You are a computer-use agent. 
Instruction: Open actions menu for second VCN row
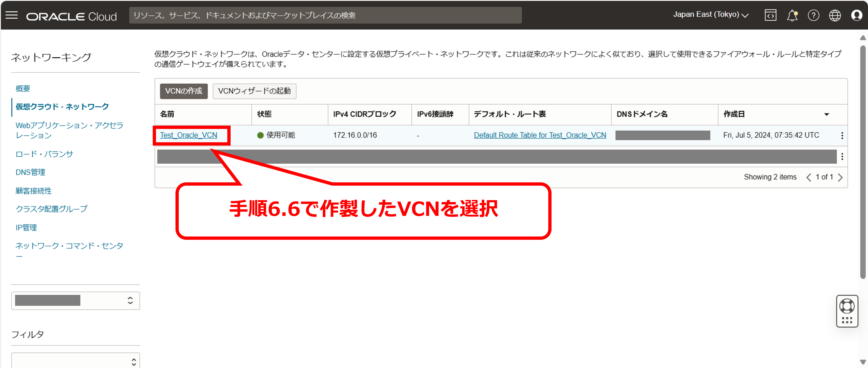click(842, 157)
